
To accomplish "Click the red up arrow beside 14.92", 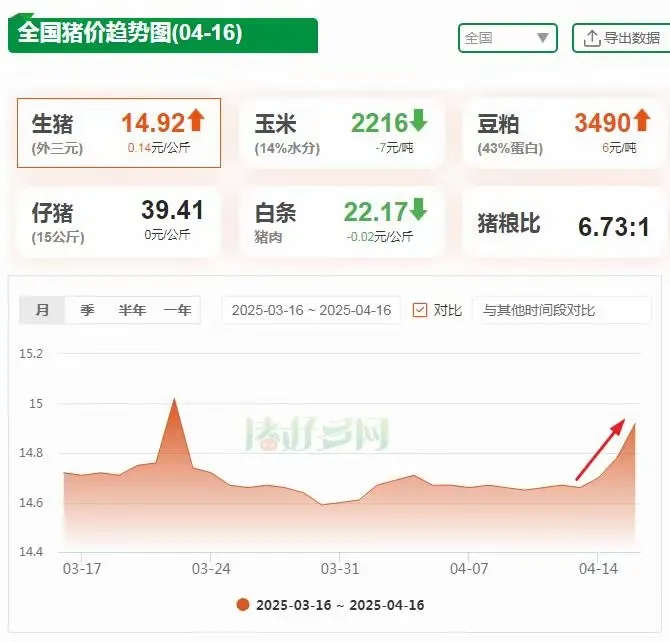I will [x=196, y=120].
